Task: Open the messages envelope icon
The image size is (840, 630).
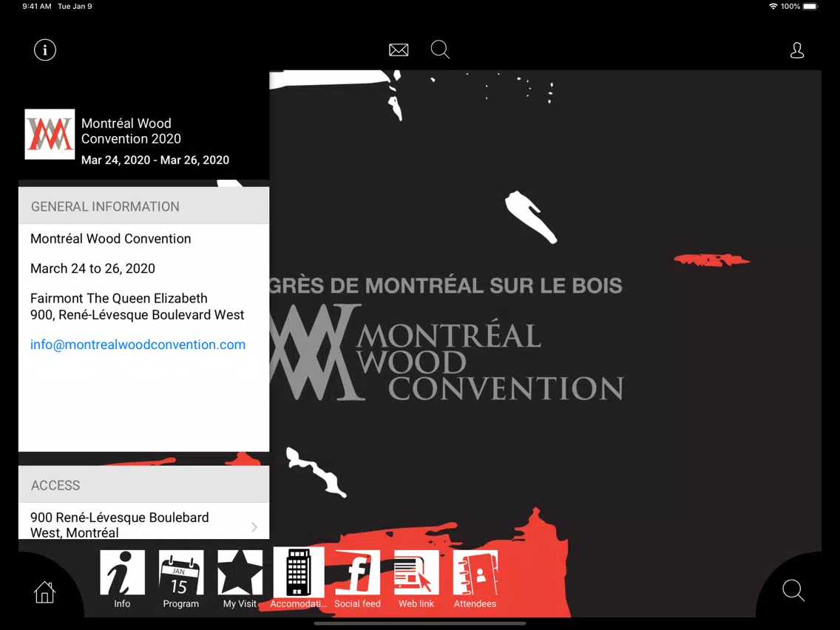Action: point(399,50)
